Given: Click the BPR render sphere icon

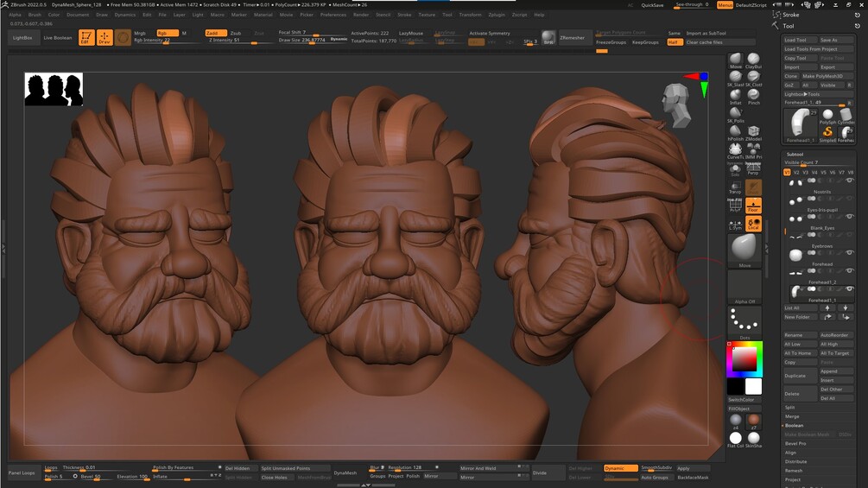Looking at the screenshot, I should (x=548, y=38).
